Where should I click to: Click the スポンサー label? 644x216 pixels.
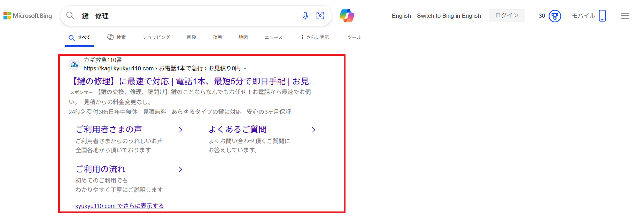[x=81, y=92]
